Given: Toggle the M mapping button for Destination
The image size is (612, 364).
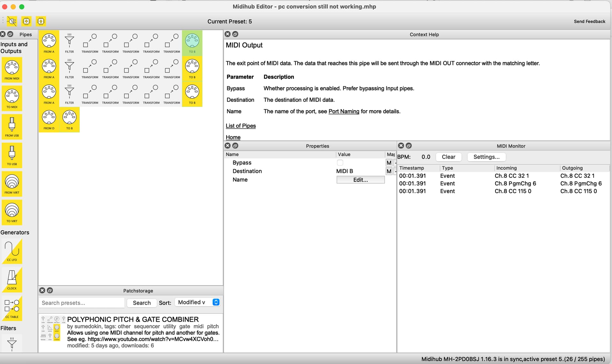Looking at the screenshot, I should point(389,171).
